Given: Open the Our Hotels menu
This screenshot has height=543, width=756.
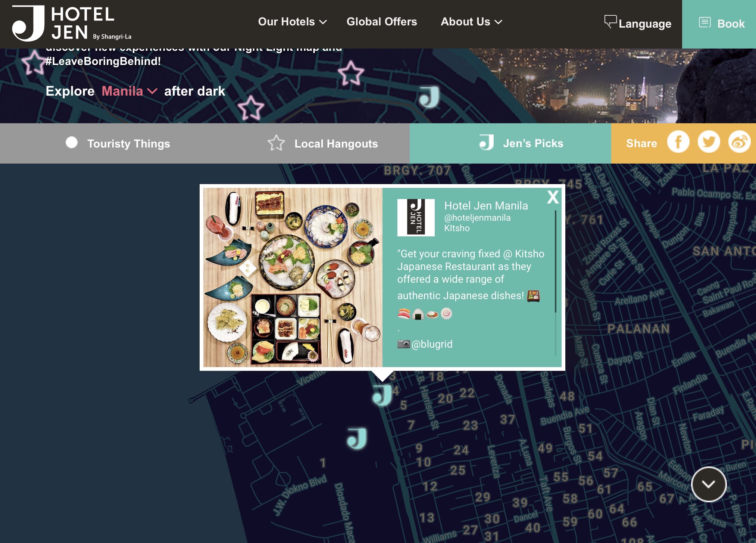Looking at the screenshot, I should point(292,22).
